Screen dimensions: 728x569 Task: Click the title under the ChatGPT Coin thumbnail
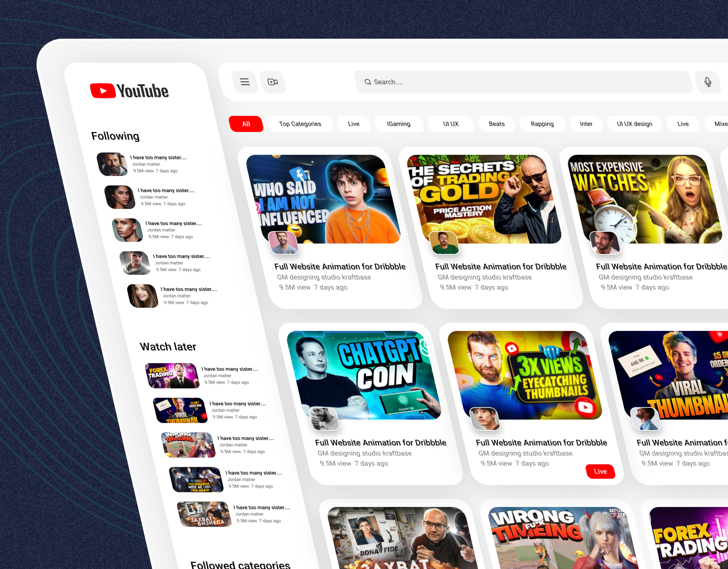381,443
